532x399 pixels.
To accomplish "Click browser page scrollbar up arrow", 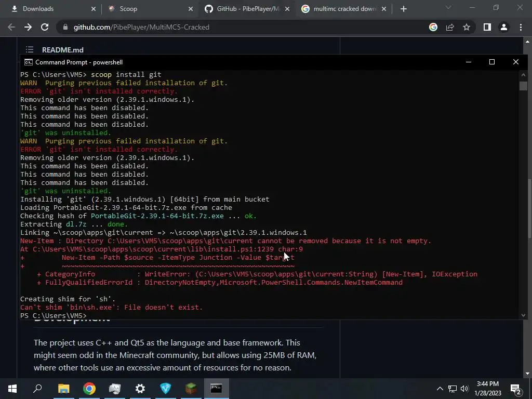I will 527,42.
